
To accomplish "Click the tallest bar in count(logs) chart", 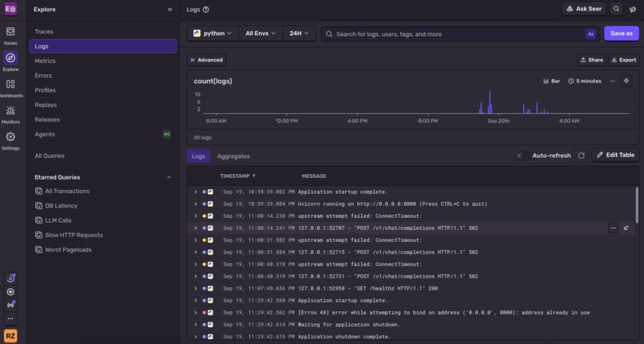I will tap(490, 102).
